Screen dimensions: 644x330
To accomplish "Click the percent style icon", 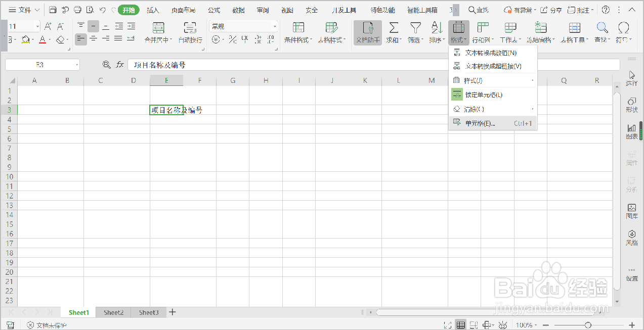I will (x=233, y=39).
